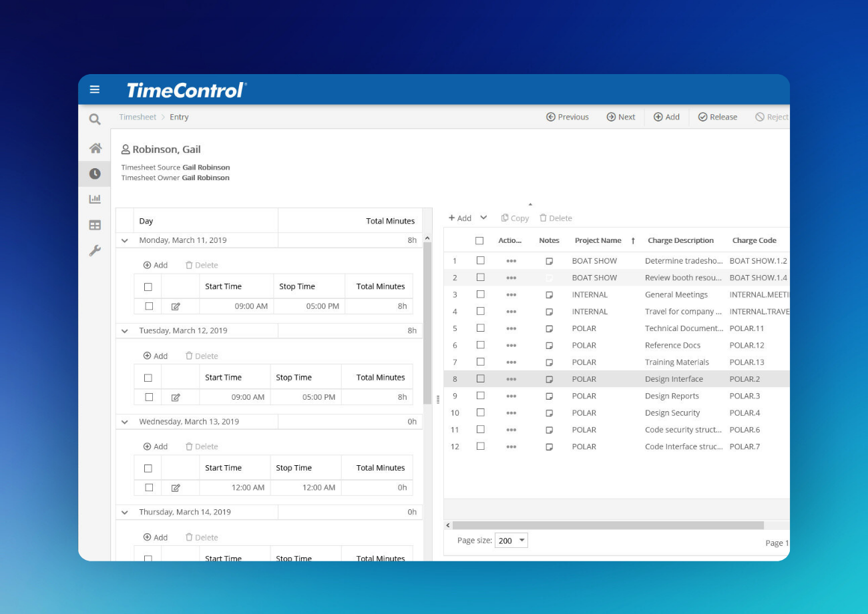Click the search magnifier sidebar icon
This screenshot has height=614, width=868.
(x=95, y=119)
